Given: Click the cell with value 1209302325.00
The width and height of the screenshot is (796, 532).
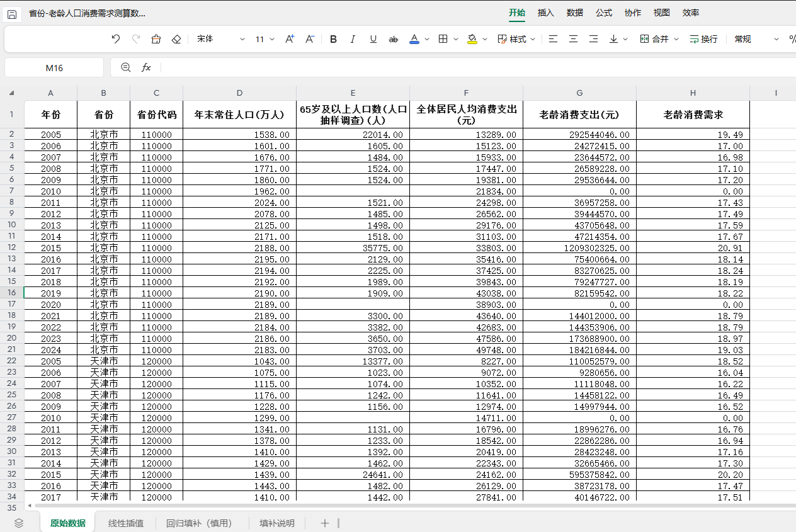Looking at the screenshot, I should pyautogui.click(x=579, y=248).
